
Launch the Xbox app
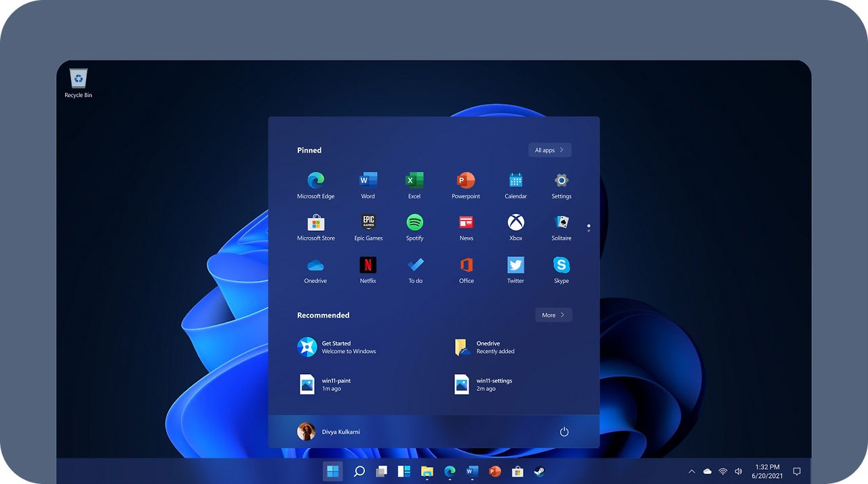516,227
